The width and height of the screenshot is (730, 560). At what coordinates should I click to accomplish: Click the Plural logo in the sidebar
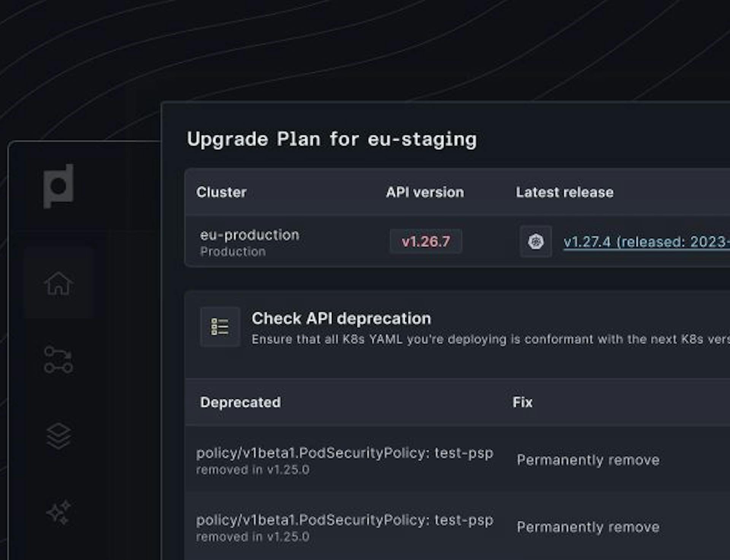(59, 186)
